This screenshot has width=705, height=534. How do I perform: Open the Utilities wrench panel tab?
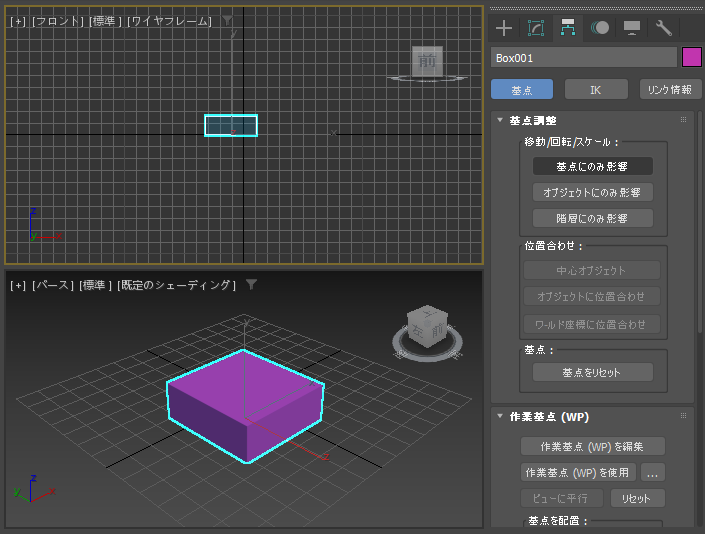point(664,28)
